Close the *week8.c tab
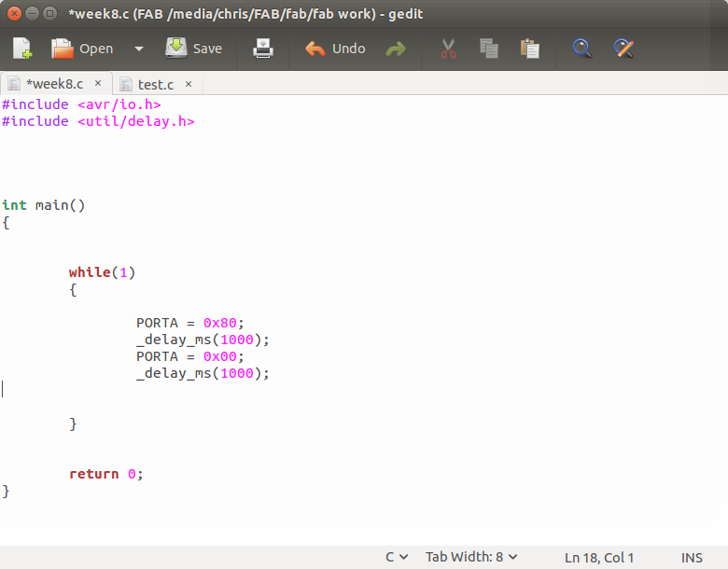Screen dimensions: 728x569 pyautogui.click(x=98, y=84)
